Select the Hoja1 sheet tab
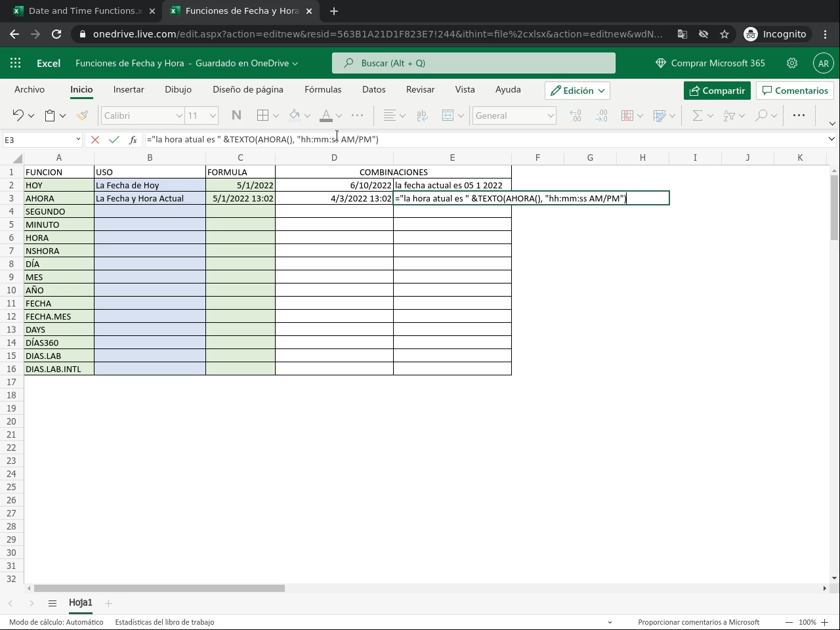This screenshot has height=630, width=840. pyautogui.click(x=81, y=602)
